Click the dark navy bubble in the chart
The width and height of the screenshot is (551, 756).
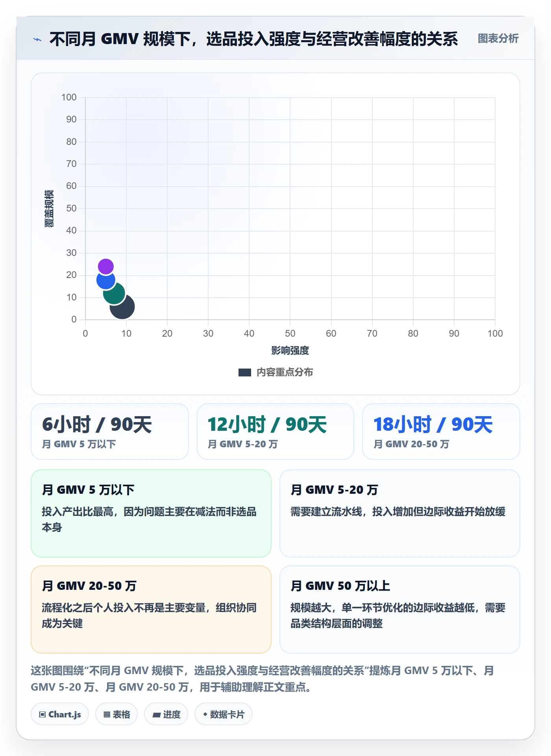point(122,307)
